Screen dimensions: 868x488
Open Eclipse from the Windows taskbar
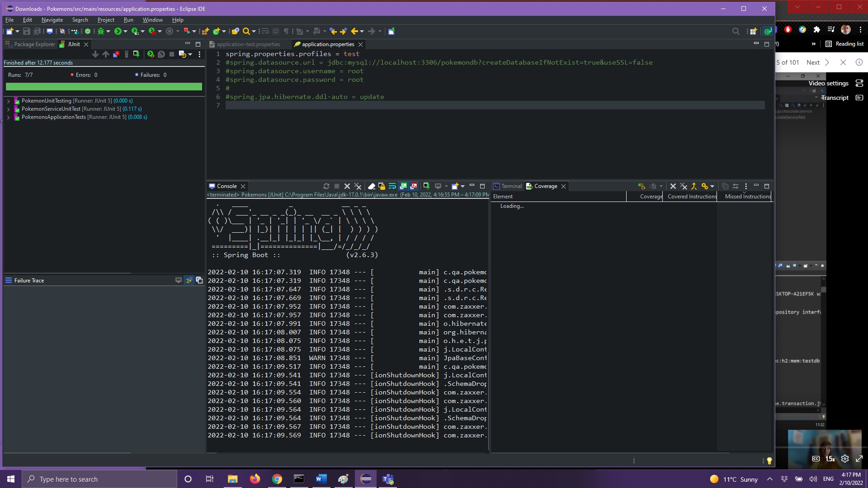[366, 479]
